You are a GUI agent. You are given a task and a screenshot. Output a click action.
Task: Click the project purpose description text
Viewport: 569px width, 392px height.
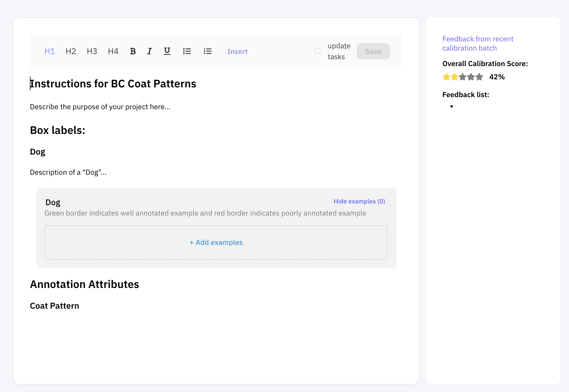100,107
